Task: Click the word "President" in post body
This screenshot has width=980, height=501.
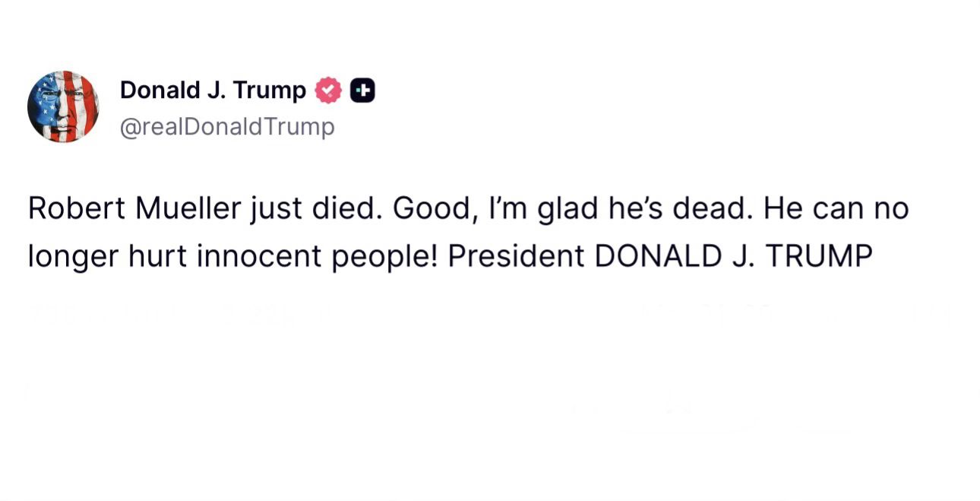Action: click(x=516, y=256)
